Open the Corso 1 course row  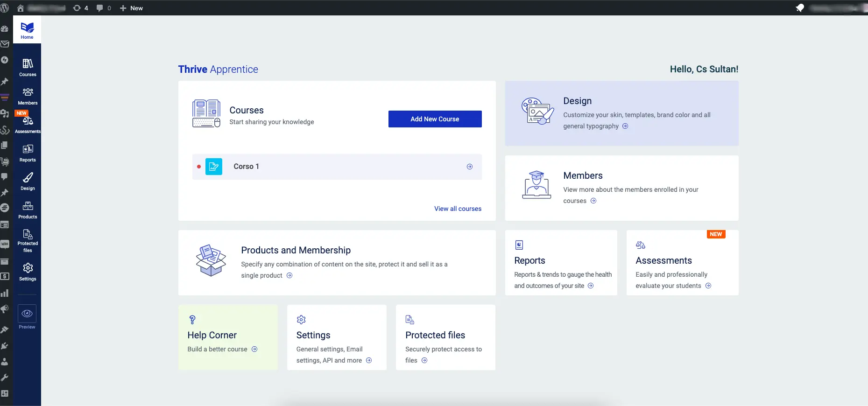point(337,167)
